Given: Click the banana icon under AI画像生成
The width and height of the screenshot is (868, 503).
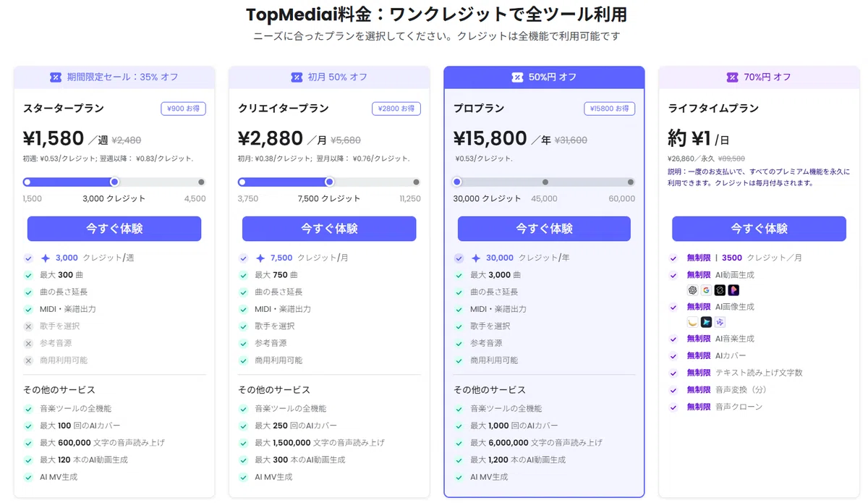Looking at the screenshot, I should tap(692, 322).
